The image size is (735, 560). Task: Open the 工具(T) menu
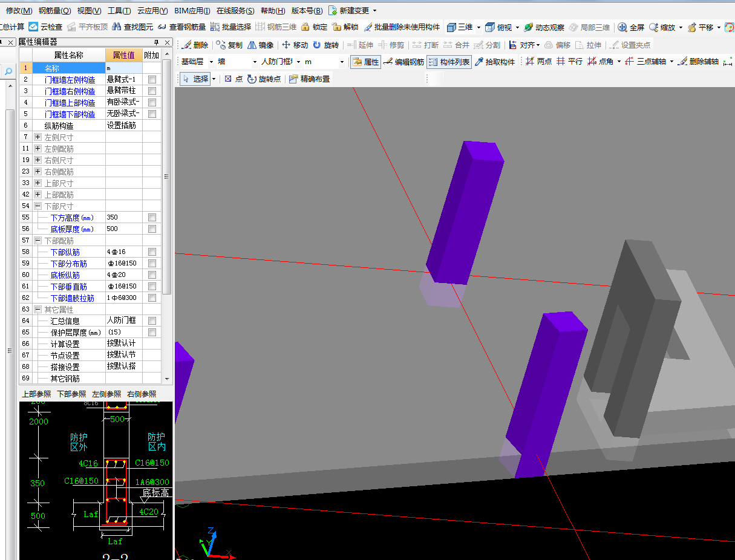point(119,10)
